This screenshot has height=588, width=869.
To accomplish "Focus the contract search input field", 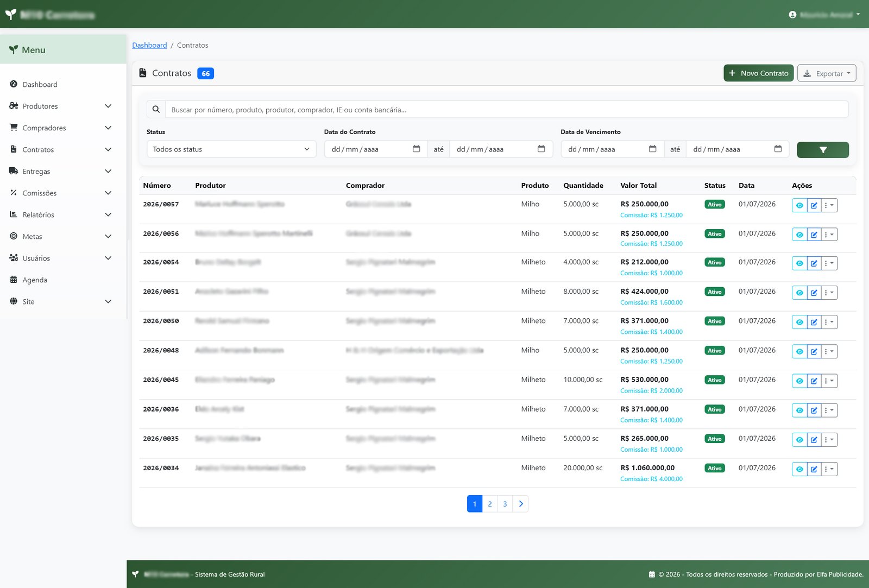I will [x=507, y=109].
